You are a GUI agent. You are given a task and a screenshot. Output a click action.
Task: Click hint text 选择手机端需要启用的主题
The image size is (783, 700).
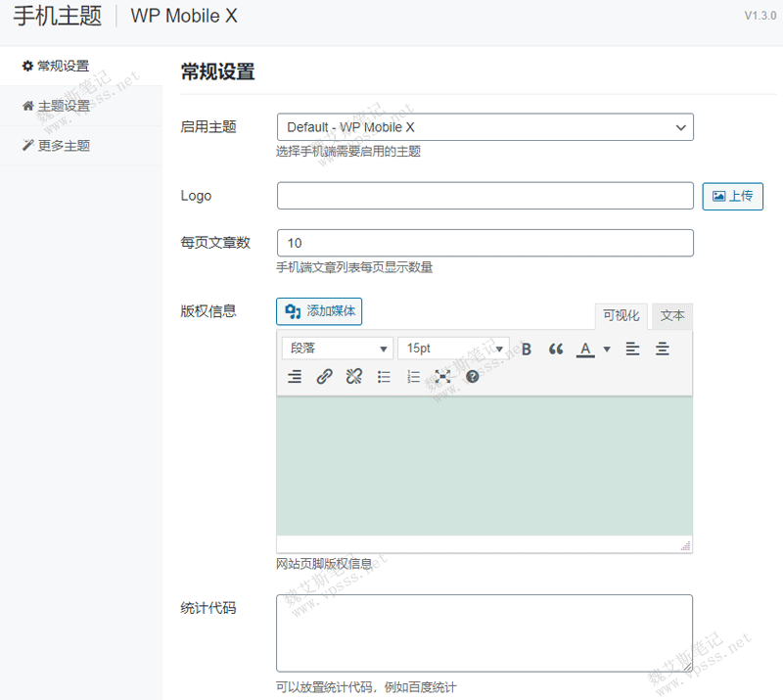pyautogui.click(x=348, y=152)
